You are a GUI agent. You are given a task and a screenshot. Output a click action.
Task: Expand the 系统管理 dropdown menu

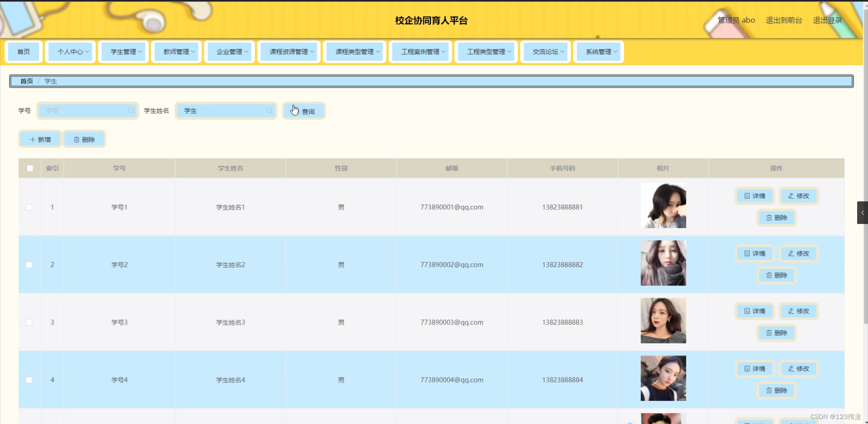click(x=598, y=52)
